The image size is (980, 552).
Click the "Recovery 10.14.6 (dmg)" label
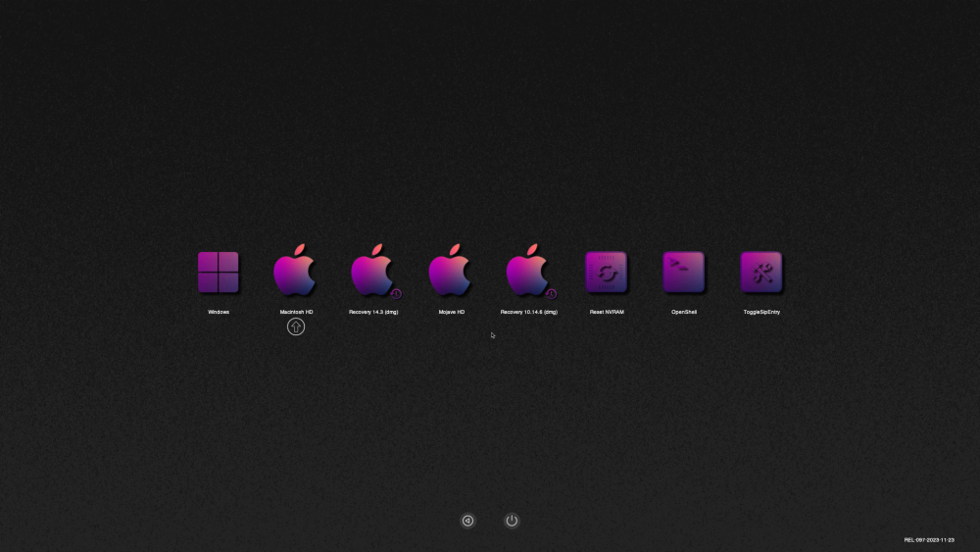coord(529,312)
